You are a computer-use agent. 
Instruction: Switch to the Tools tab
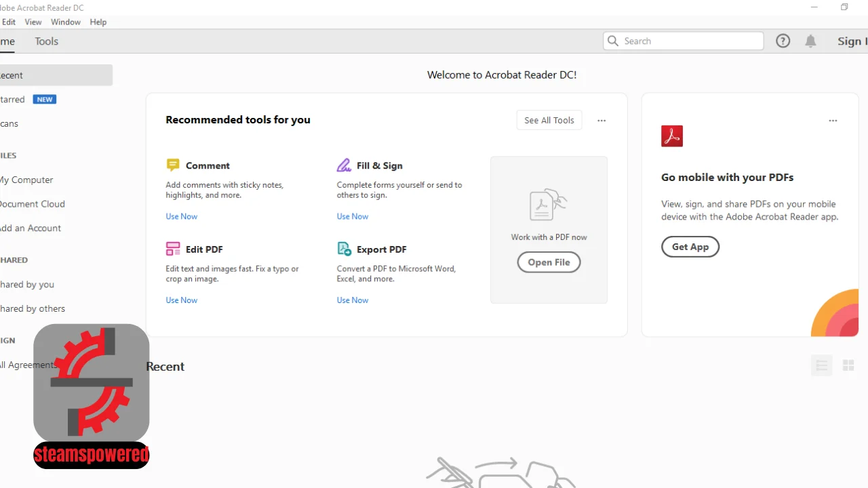(47, 41)
